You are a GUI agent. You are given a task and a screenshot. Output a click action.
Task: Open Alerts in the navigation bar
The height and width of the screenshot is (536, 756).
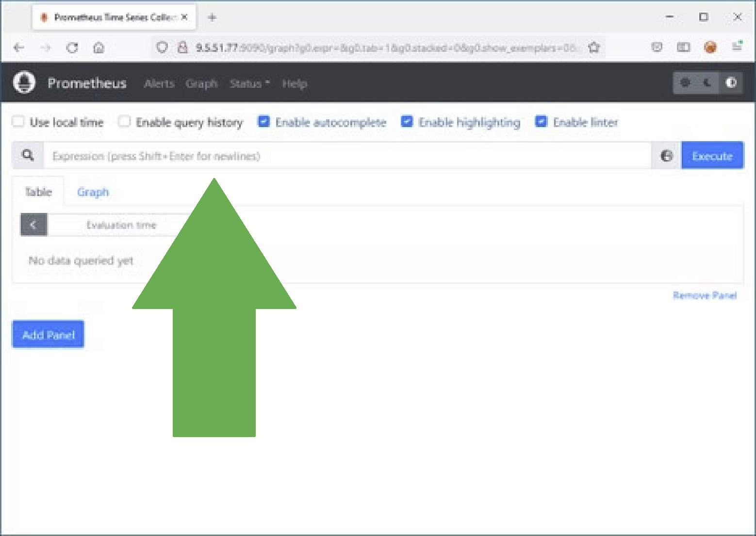159,83
